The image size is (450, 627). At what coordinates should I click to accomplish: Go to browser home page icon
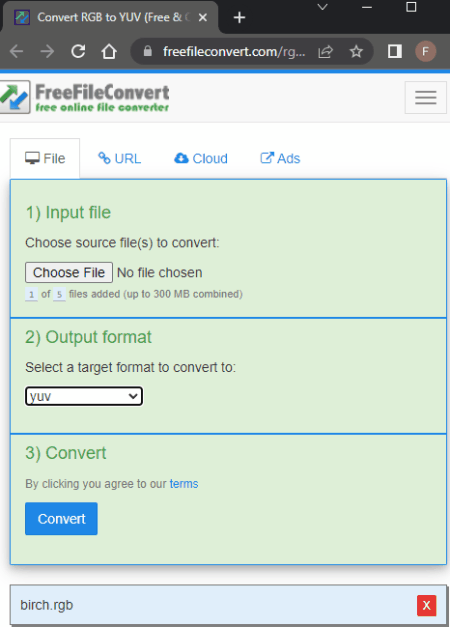[109, 51]
